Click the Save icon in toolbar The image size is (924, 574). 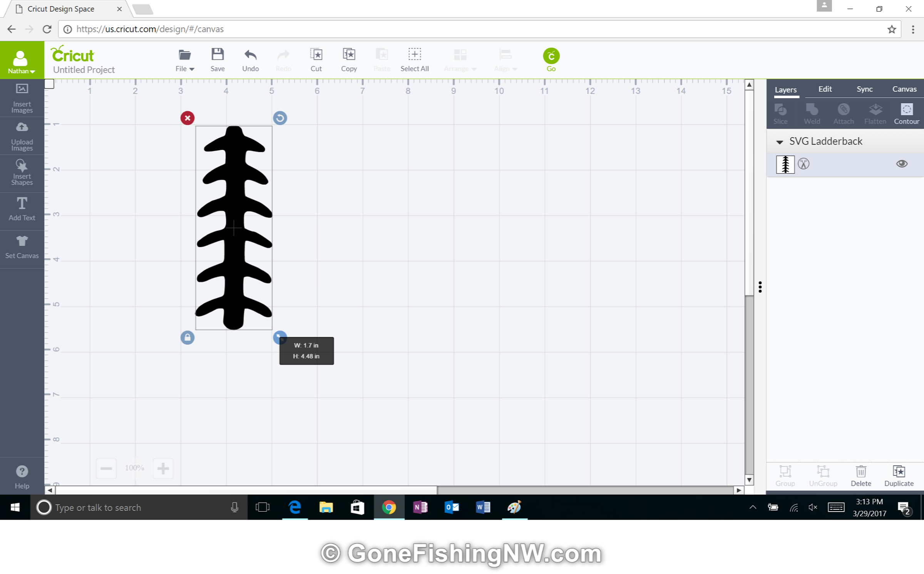pyautogui.click(x=218, y=55)
